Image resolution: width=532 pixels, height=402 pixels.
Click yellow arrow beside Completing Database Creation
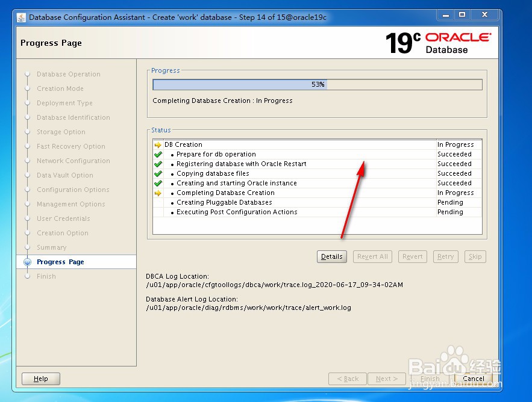coord(158,193)
